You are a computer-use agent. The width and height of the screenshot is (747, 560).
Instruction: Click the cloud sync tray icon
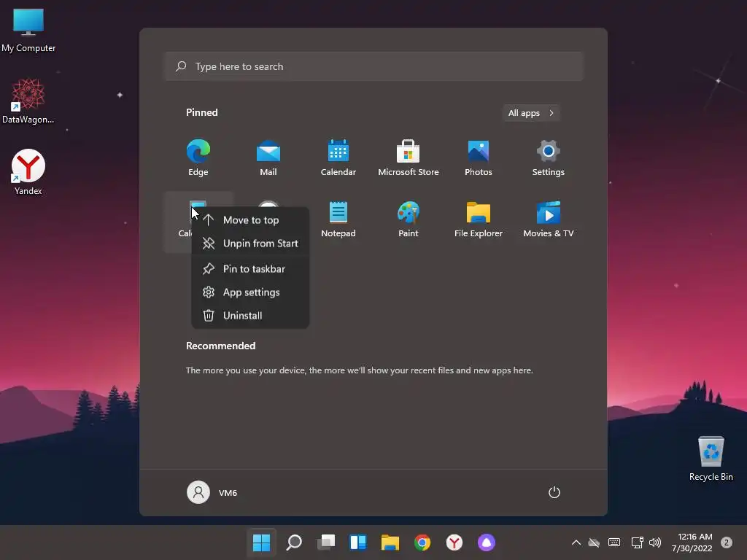[594, 542]
